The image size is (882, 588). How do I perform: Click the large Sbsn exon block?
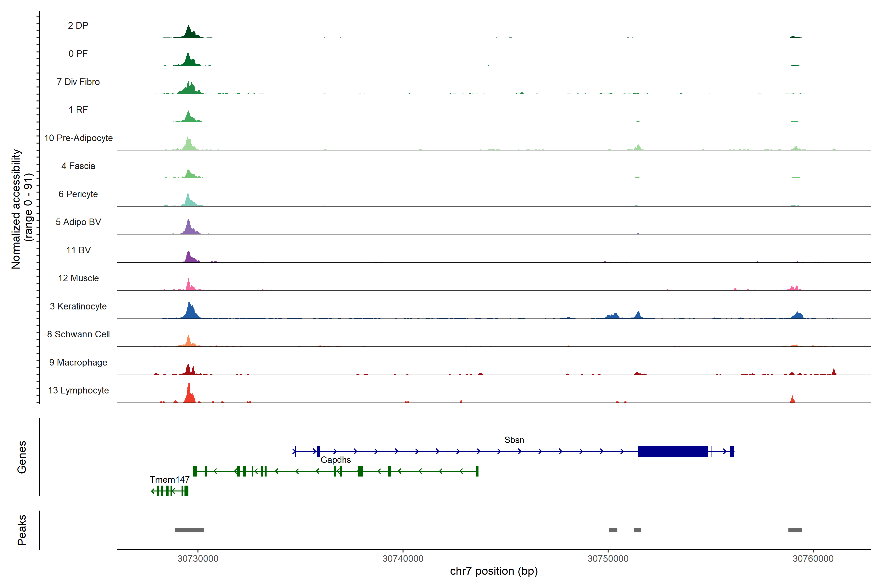673,451
